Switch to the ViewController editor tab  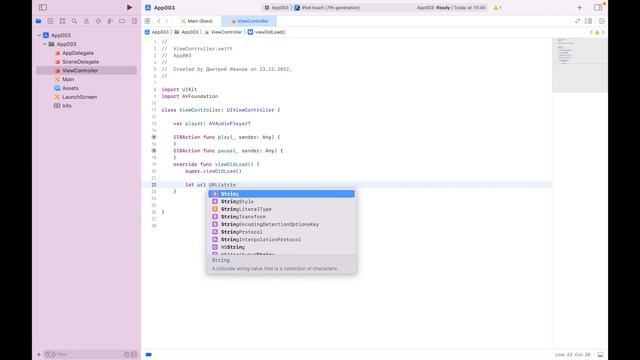click(x=249, y=21)
